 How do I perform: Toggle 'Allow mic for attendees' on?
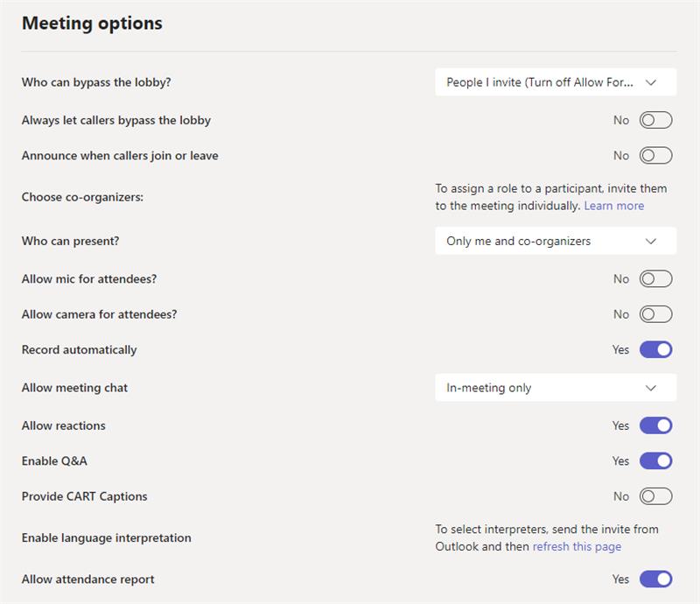(x=655, y=279)
